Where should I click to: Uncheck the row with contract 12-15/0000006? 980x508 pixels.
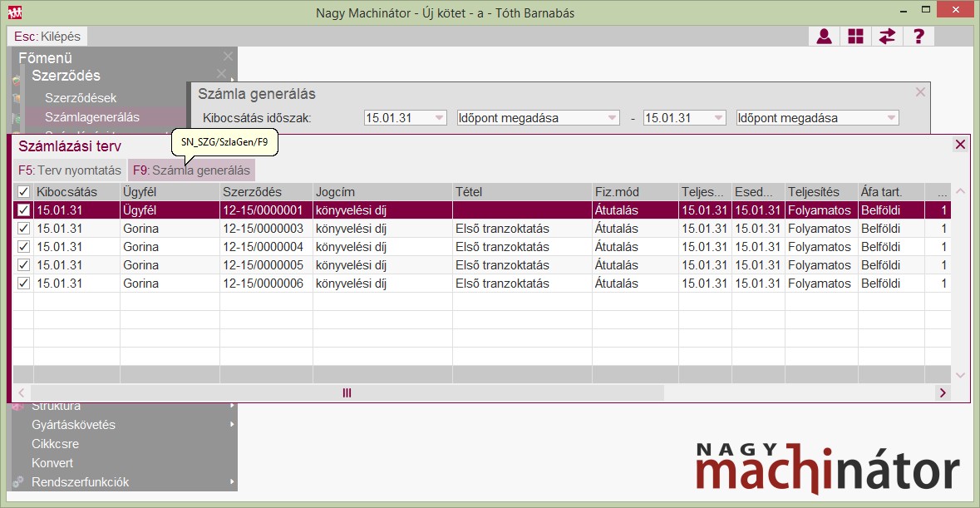click(x=24, y=283)
